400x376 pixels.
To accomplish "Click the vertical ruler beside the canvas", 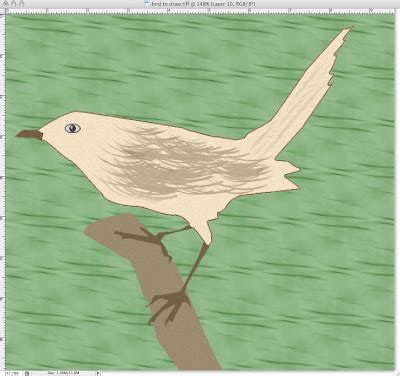I will 3,192.
